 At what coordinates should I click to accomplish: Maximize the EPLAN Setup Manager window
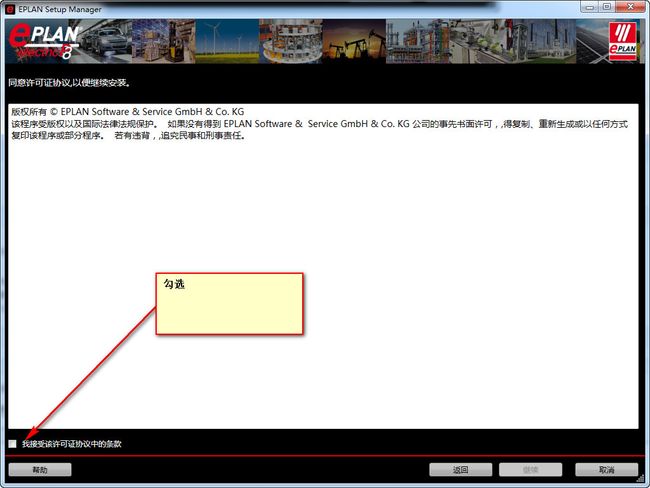(x=606, y=7)
